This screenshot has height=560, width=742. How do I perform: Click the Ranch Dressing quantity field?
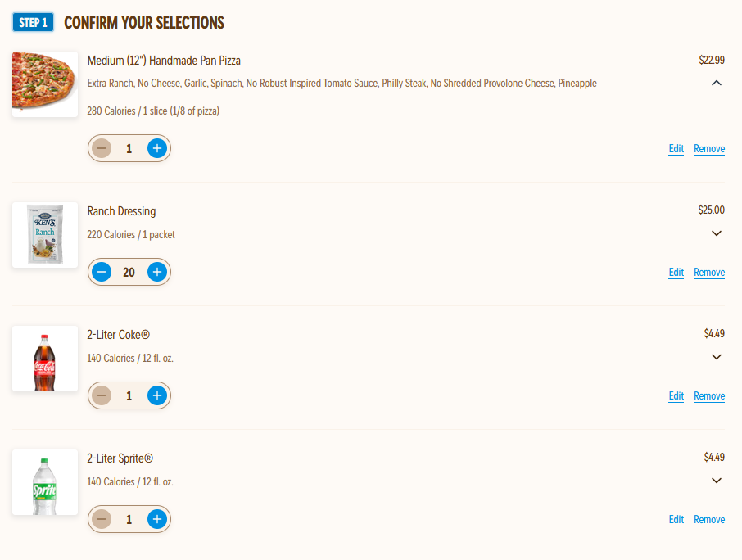tap(129, 272)
